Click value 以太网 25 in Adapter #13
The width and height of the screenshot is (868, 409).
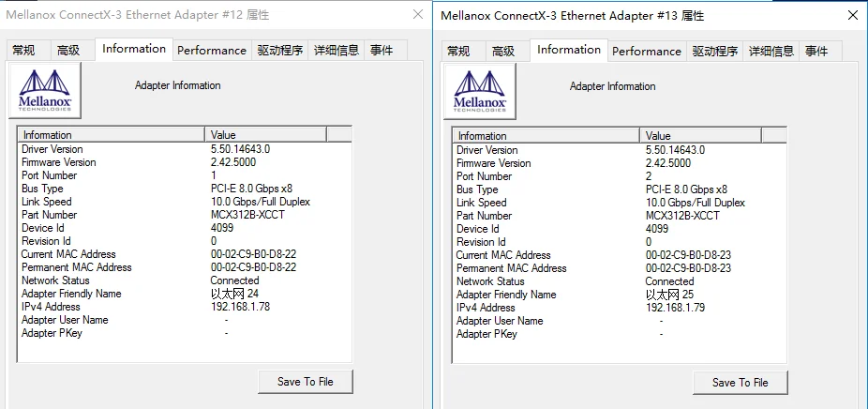pos(670,295)
